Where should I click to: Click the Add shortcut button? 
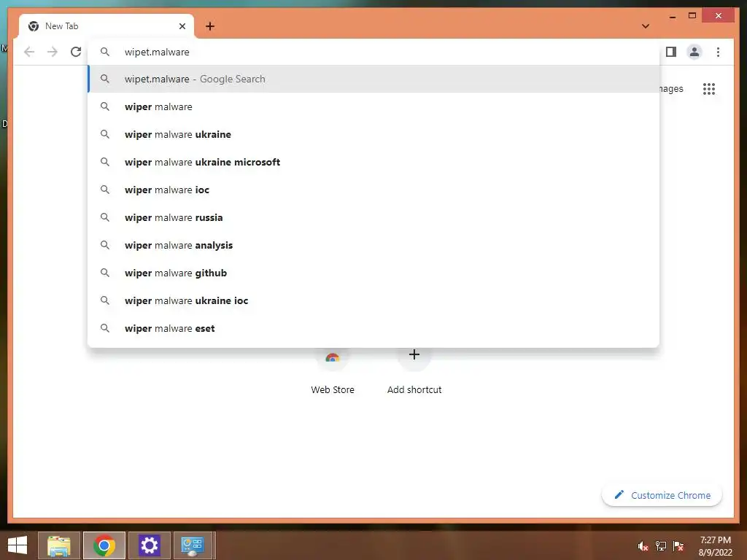(414, 371)
